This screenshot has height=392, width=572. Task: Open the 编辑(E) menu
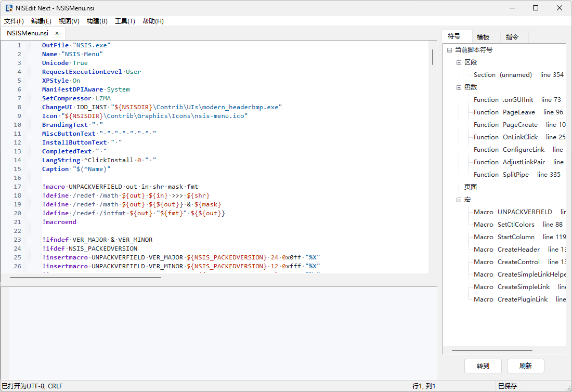[41, 21]
